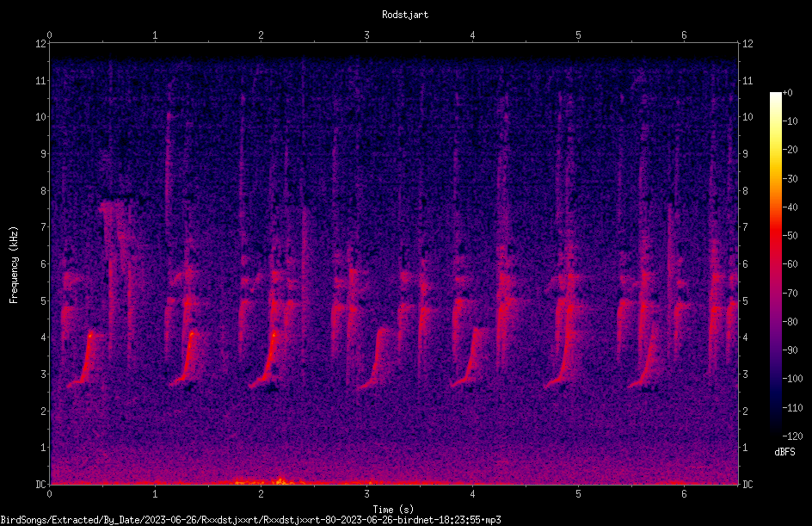Click "11" on the left frequency axis
Screen dimensions: 812x526
tap(40, 80)
